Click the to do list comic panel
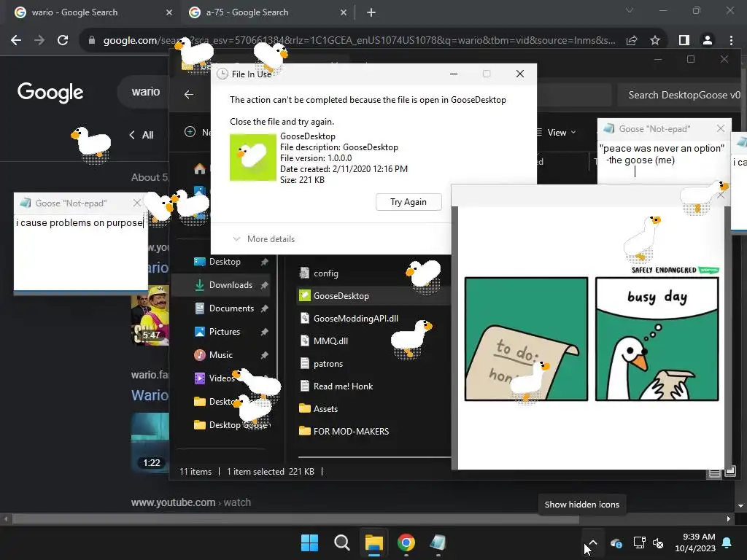Image resolution: width=747 pixels, height=560 pixels. pos(526,339)
